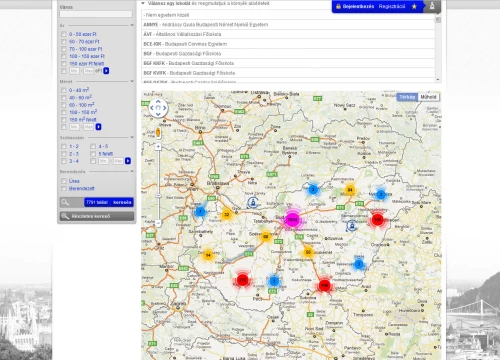Enable the 60 - 100 m² size checkbox
The width and height of the screenshot is (500, 360).
pyautogui.click(x=64, y=105)
